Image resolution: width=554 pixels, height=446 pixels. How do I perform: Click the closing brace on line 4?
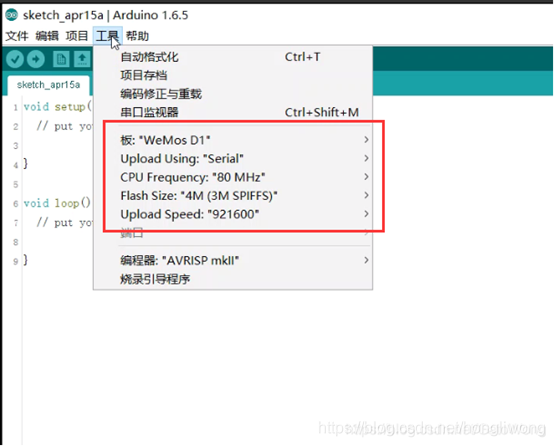pyautogui.click(x=25, y=163)
